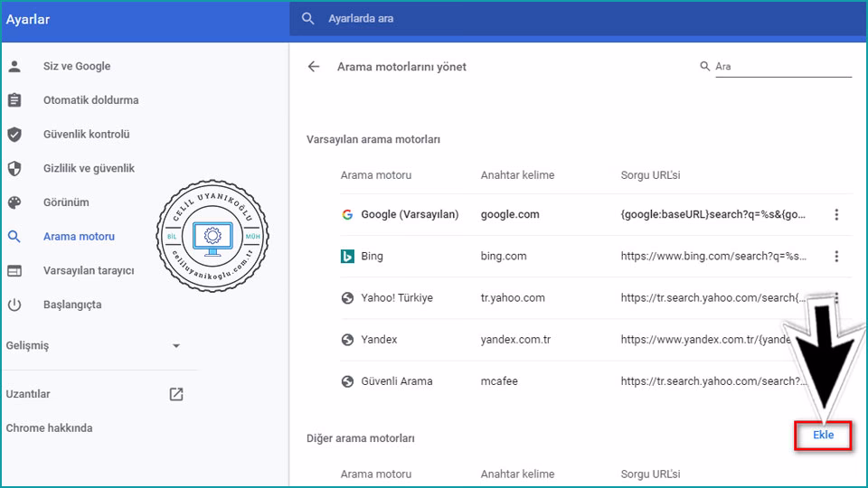Click the shield icon for Güvenlik kontrolü
868x488 pixels.
coord(14,135)
